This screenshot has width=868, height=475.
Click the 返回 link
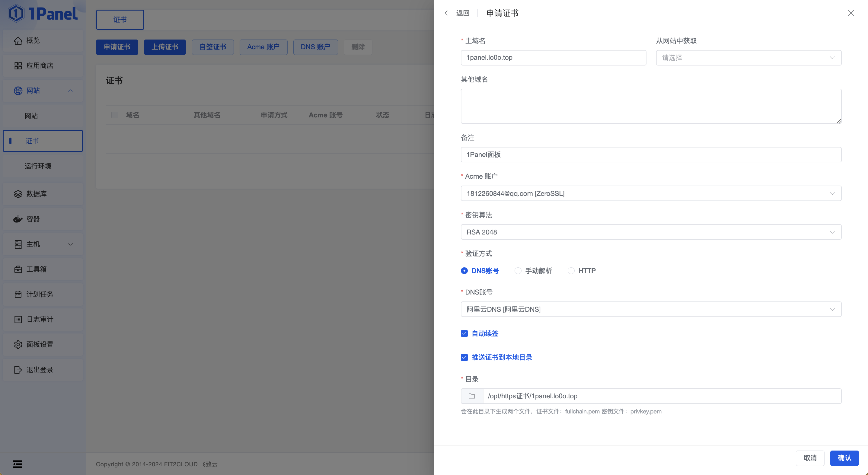tap(463, 13)
